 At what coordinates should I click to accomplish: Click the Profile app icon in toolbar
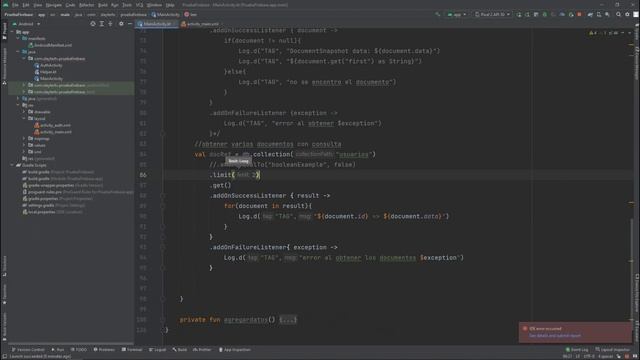coord(562,14)
